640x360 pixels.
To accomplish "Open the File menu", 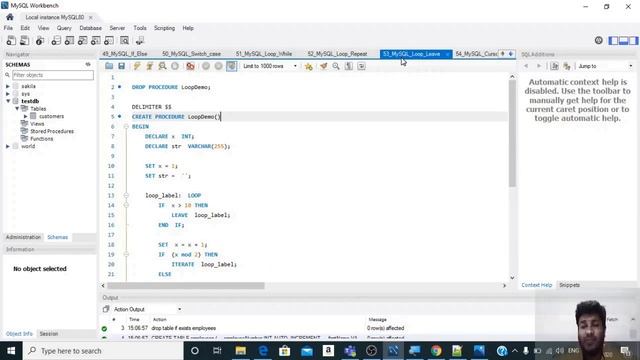I will [8, 28].
